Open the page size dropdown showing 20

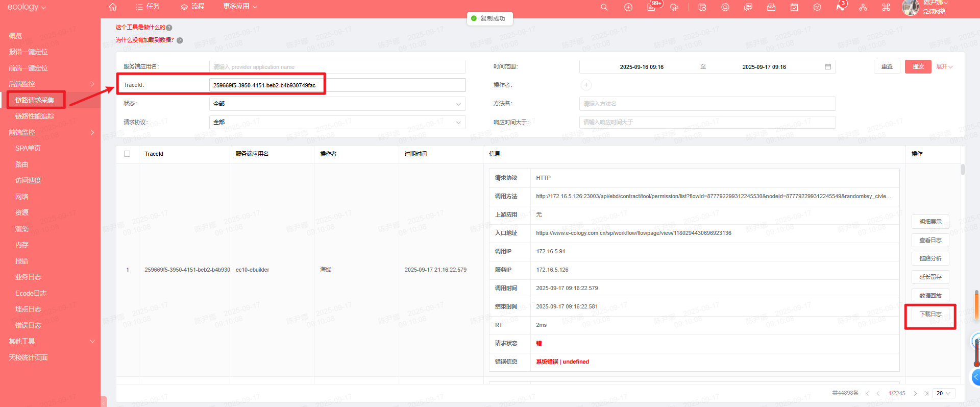pos(943,393)
